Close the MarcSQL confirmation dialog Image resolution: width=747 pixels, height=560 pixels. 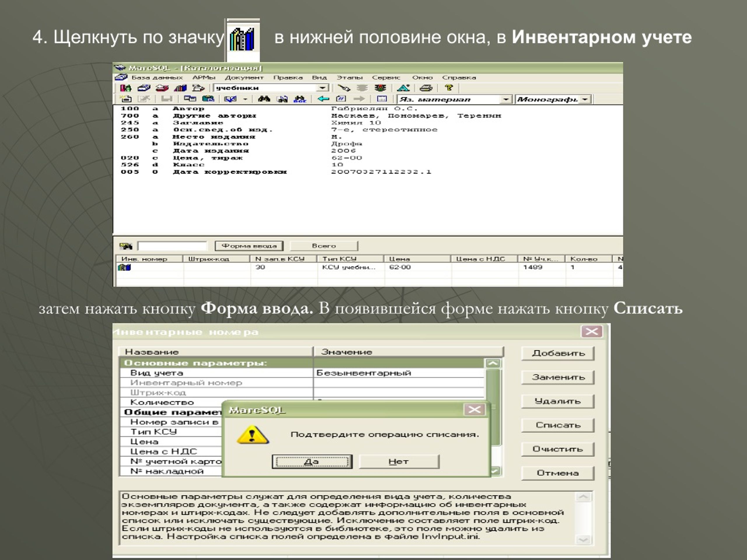474,410
